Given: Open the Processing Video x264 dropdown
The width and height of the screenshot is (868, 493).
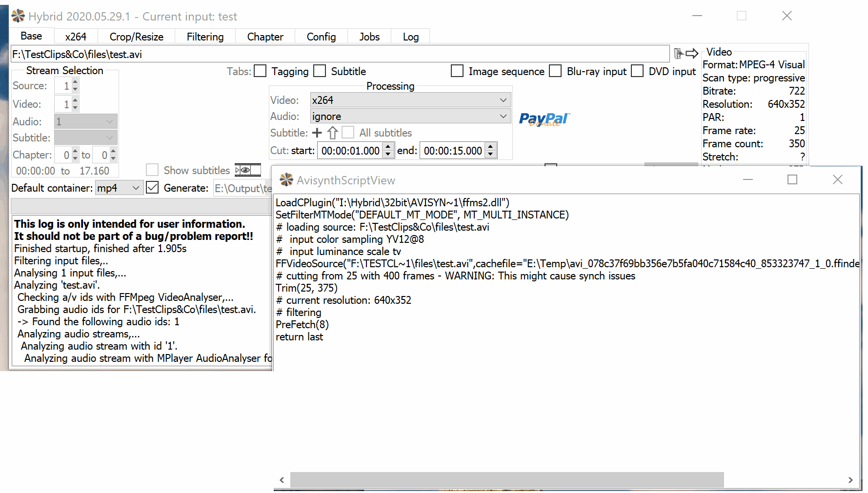Looking at the screenshot, I should coord(410,100).
